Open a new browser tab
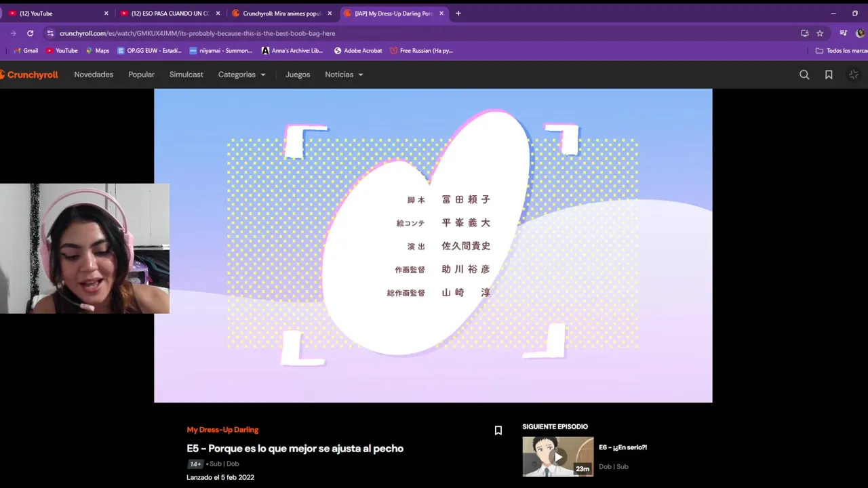The height and width of the screenshot is (488, 868). pyautogui.click(x=458, y=13)
